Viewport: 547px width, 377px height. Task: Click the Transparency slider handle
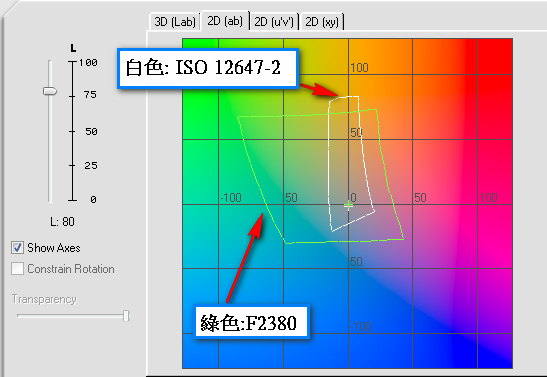tap(126, 316)
